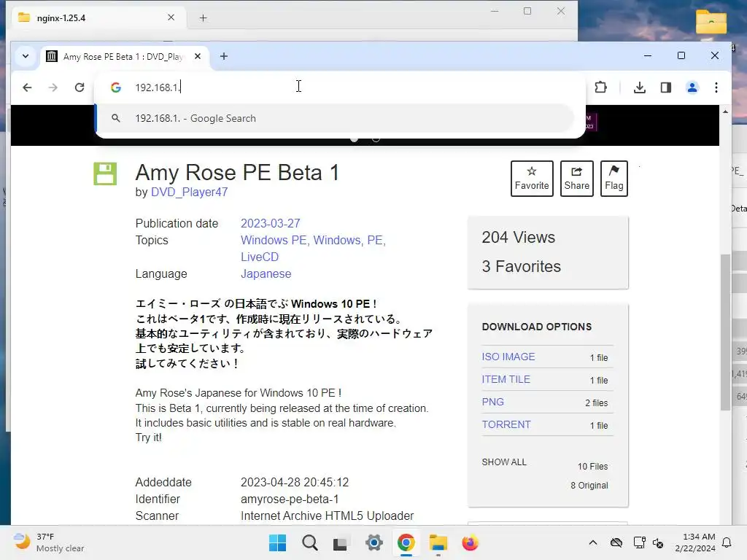
Task: Open Settings gear from the taskbar
Action: 374,542
